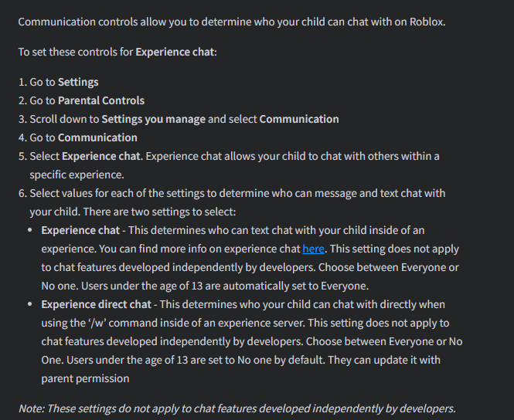Click the italic note at the bottom
514x420 pixels.
(x=237, y=408)
